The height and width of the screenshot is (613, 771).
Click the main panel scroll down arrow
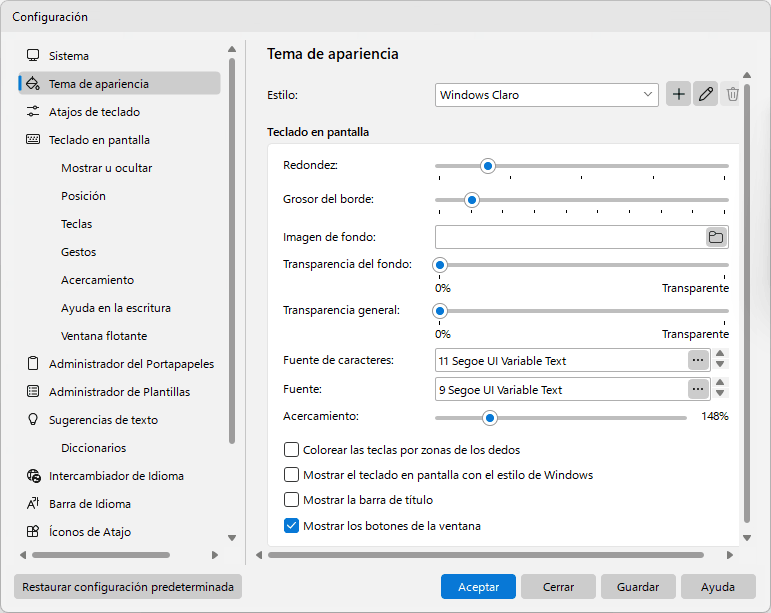pos(747,537)
